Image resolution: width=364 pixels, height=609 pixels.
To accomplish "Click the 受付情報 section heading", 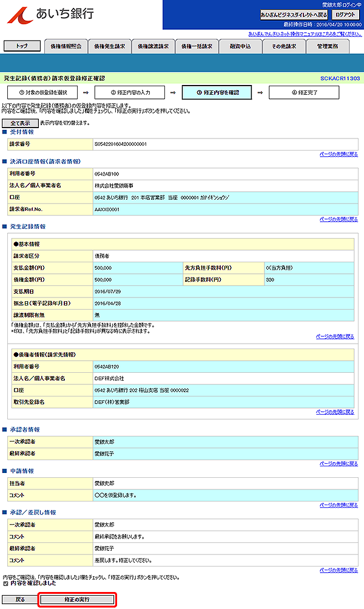I will (x=22, y=132).
